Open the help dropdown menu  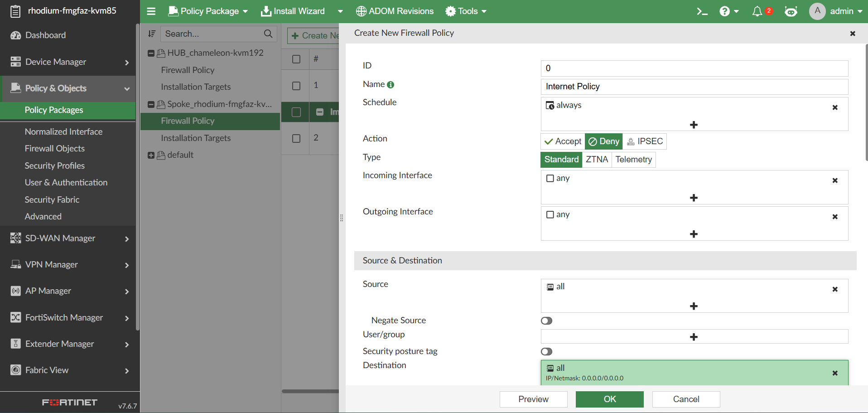(729, 11)
